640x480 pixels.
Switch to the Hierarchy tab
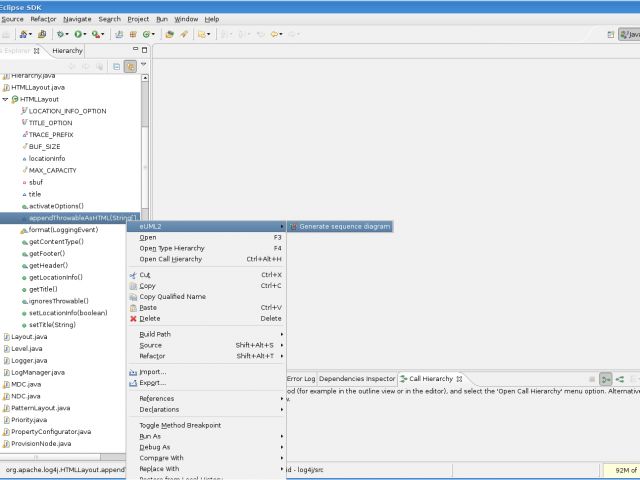(68, 50)
